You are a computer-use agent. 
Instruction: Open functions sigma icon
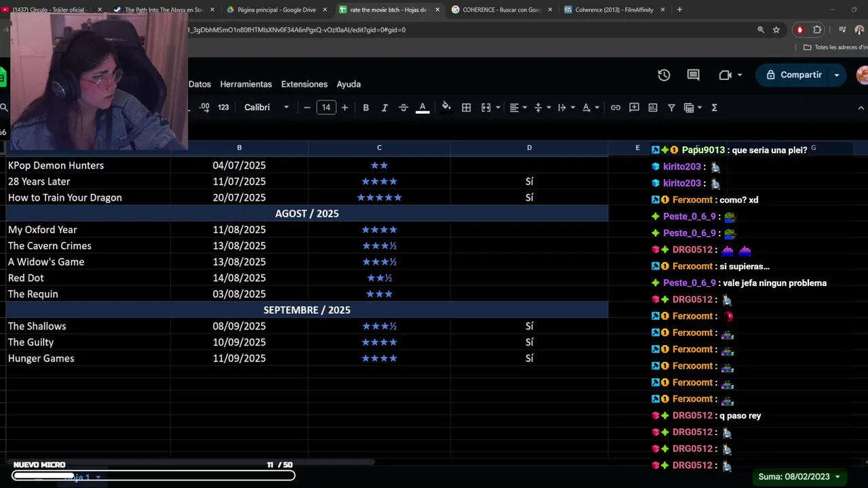[x=714, y=107]
